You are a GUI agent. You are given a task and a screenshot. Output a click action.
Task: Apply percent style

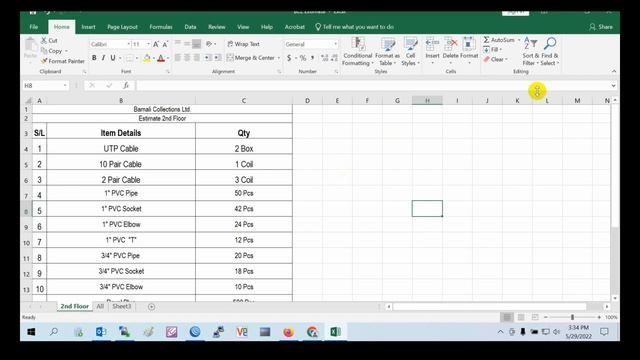click(303, 58)
